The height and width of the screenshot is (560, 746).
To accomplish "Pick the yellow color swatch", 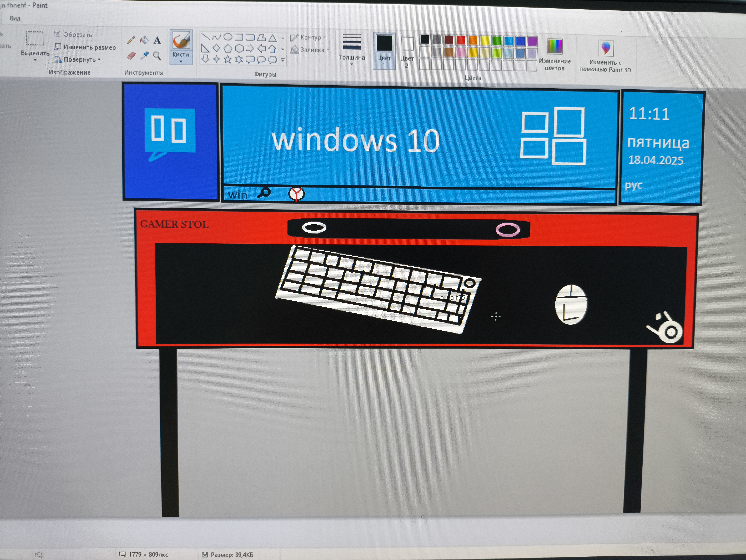I will pos(485,40).
